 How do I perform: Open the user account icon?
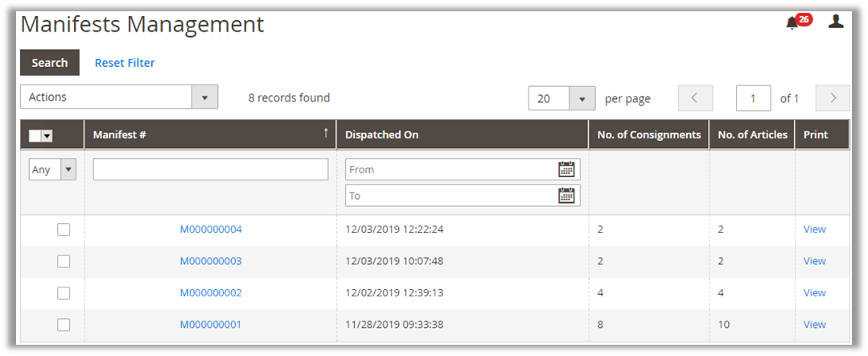pyautogui.click(x=836, y=22)
